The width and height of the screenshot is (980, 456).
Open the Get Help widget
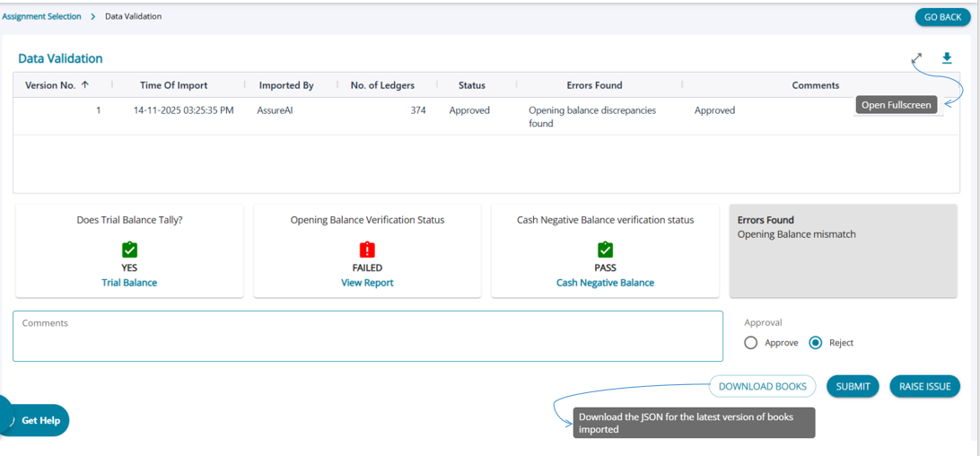point(36,420)
